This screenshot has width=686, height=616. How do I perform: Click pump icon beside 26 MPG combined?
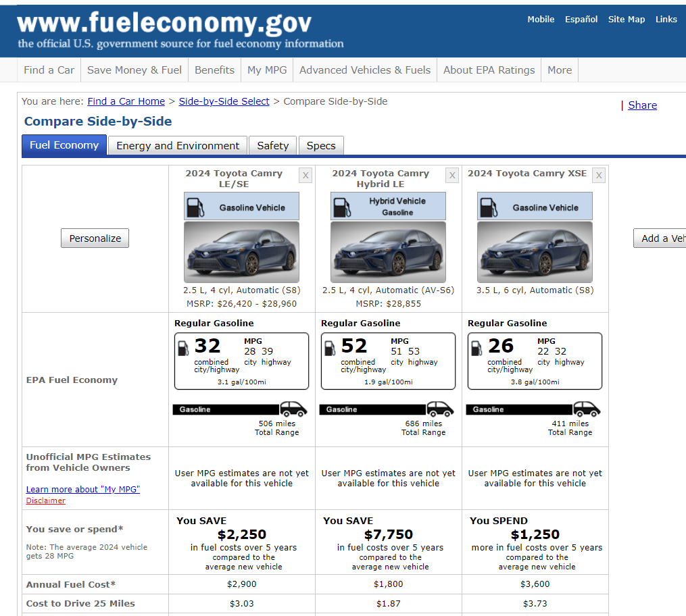[x=476, y=349]
